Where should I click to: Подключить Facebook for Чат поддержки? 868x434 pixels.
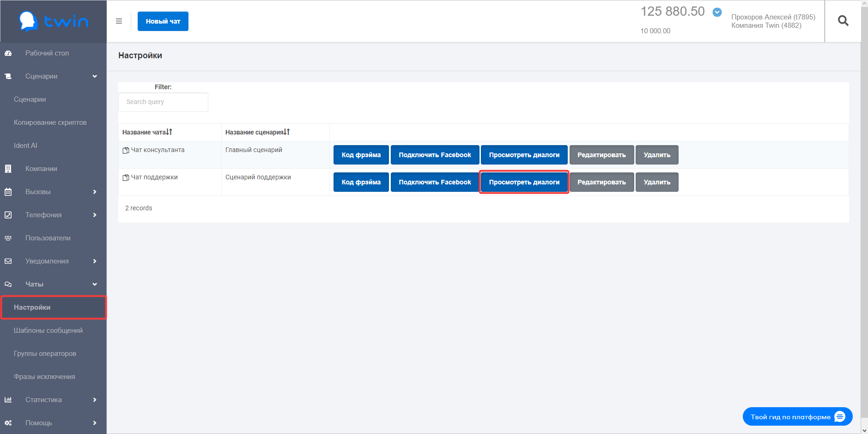pyautogui.click(x=435, y=182)
